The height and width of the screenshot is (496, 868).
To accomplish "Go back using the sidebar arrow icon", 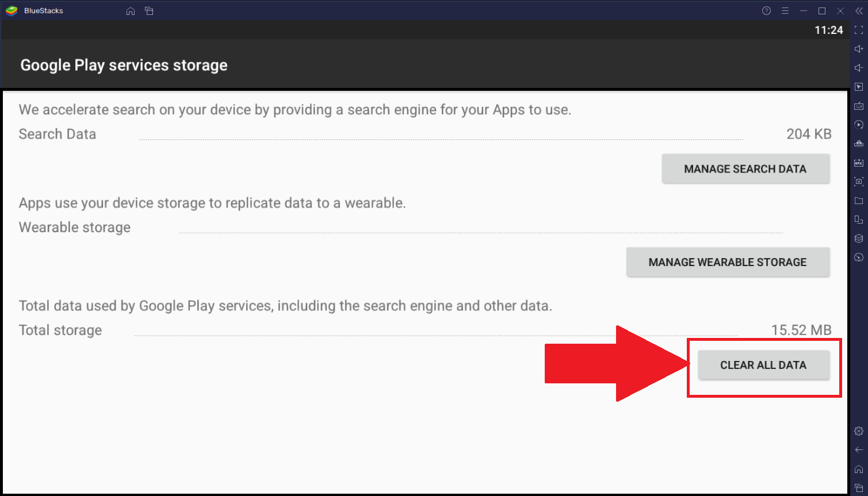I will tap(859, 450).
